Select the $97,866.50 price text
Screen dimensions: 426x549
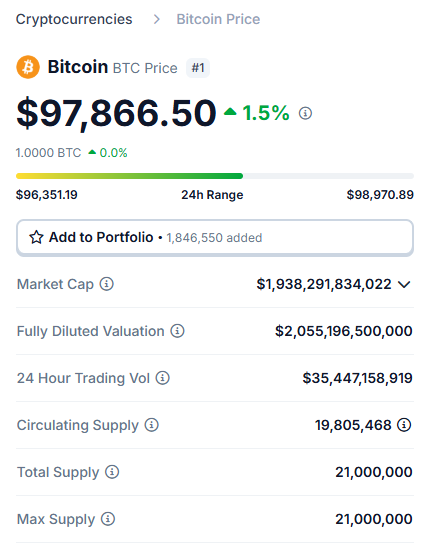(x=116, y=113)
